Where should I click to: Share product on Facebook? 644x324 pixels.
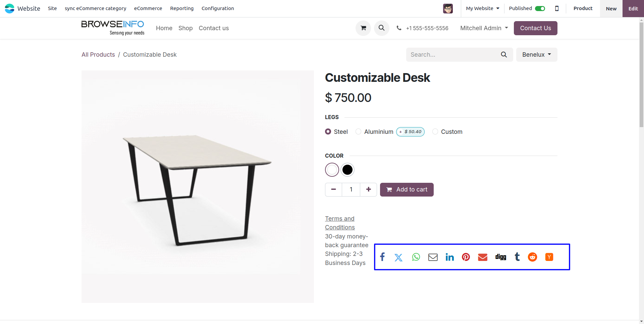(382, 257)
